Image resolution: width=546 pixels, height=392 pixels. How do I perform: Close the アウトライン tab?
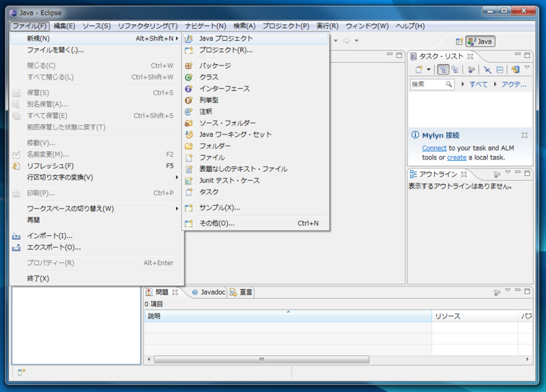click(x=464, y=175)
